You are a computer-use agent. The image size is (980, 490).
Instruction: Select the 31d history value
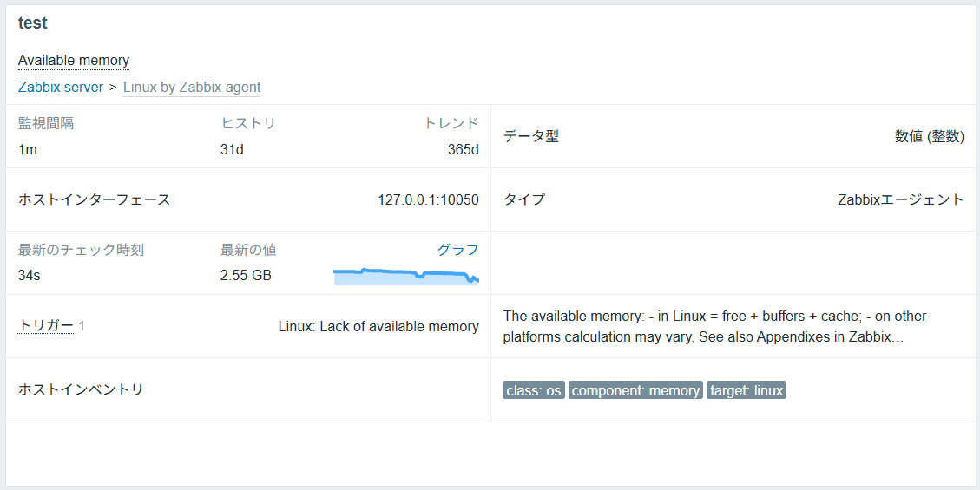point(233,150)
